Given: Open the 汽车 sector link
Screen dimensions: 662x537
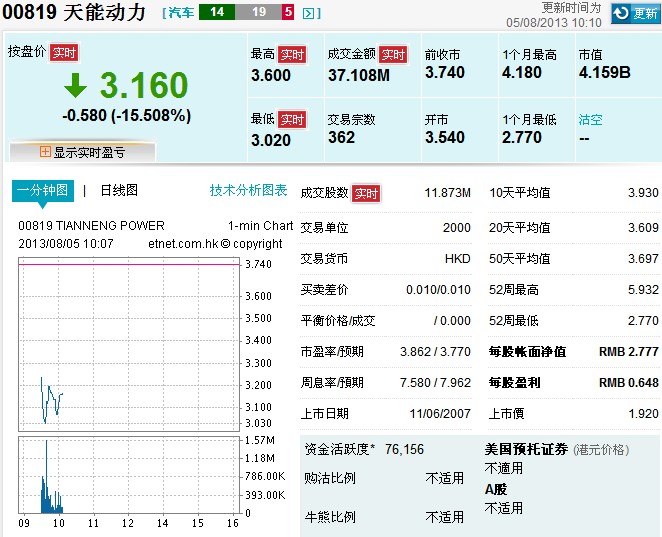Looking at the screenshot, I should 181,13.
